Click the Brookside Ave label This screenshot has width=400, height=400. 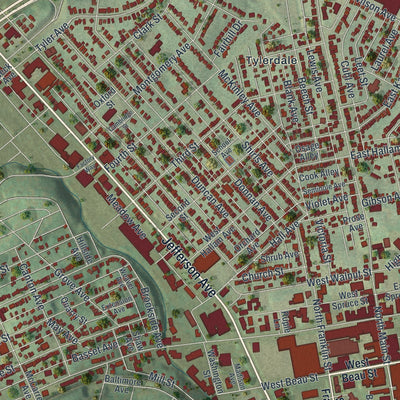152,317
